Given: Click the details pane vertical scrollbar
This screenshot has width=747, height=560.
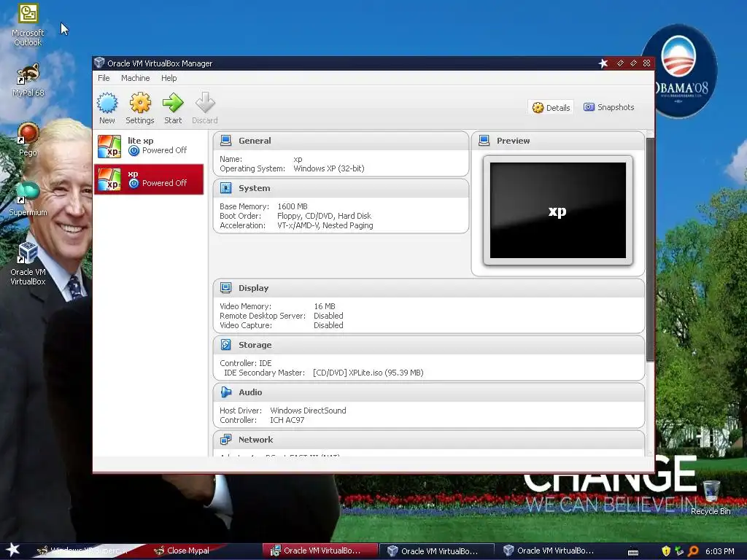Looking at the screenshot, I should point(650,249).
